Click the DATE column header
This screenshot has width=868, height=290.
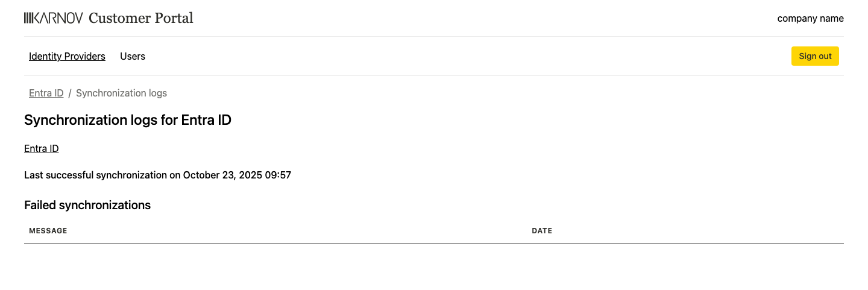coord(542,231)
